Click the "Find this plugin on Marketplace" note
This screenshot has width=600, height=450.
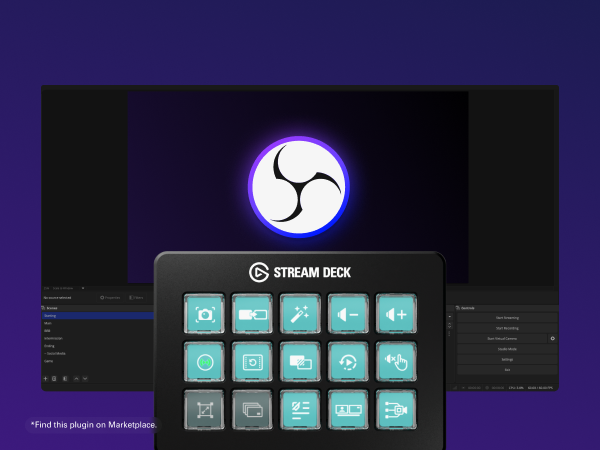point(94,425)
